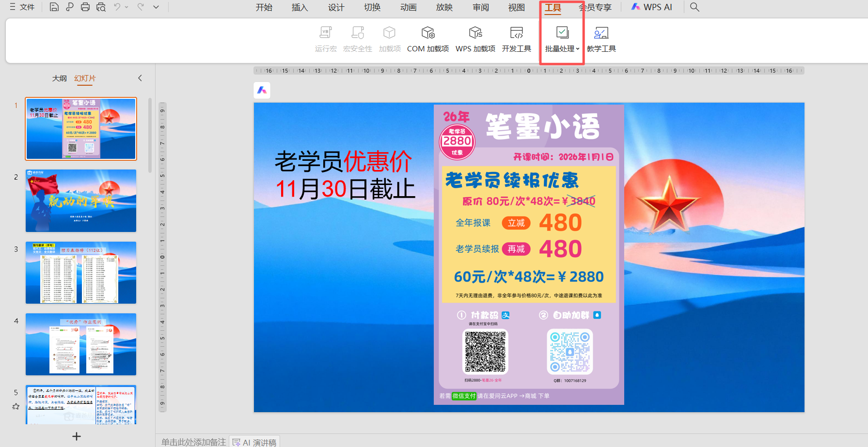Click the export-to-PDF icon beside Save
Viewport: 868px width, 447px height.
(x=70, y=7)
